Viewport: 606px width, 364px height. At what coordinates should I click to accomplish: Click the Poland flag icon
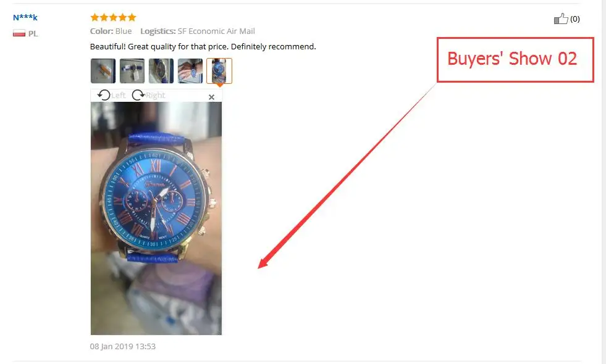pyautogui.click(x=19, y=33)
